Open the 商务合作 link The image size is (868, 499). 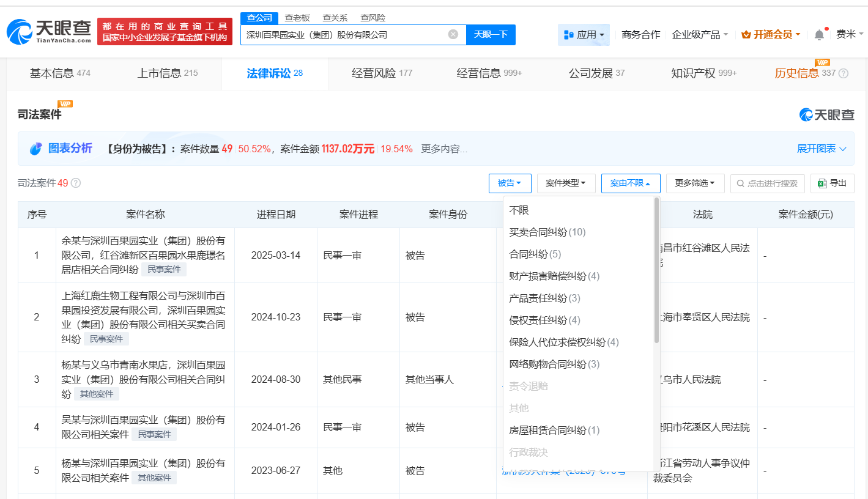(640, 34)
